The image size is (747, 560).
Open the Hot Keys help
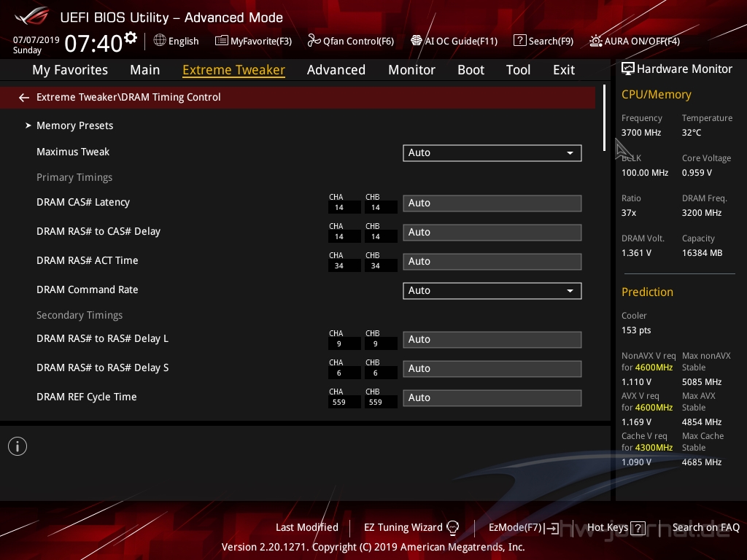[608, 528]
